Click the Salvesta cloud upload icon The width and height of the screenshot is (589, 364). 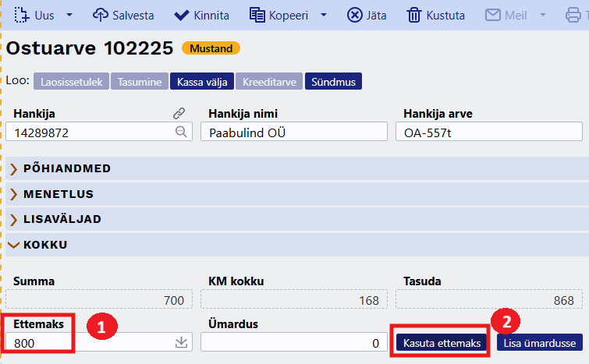pyautogui.click(x=101, y=16)
